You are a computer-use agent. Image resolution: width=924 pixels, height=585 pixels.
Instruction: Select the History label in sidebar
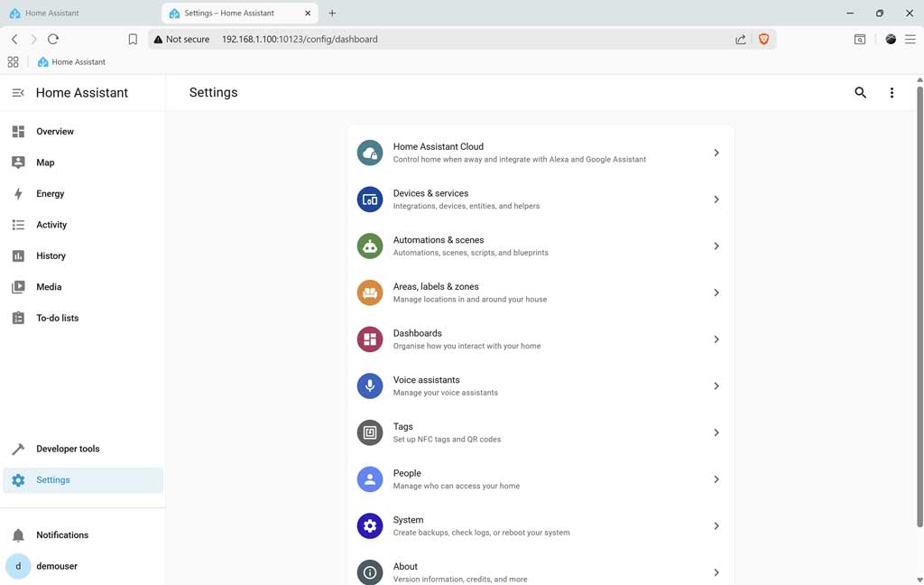click(x=51, y=256)
